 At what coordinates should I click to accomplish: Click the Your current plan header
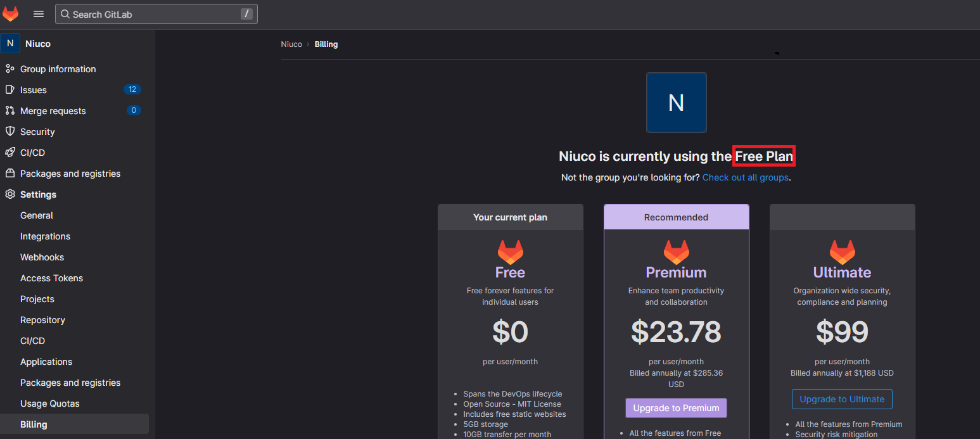point(510,217)
